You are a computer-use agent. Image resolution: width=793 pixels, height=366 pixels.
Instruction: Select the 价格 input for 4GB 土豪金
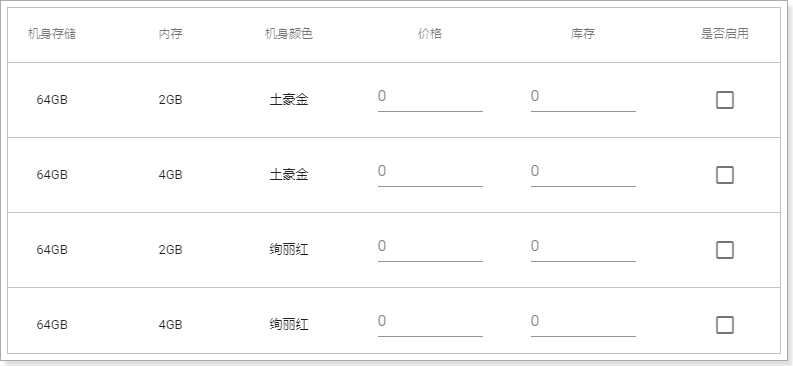pos(430,172)
